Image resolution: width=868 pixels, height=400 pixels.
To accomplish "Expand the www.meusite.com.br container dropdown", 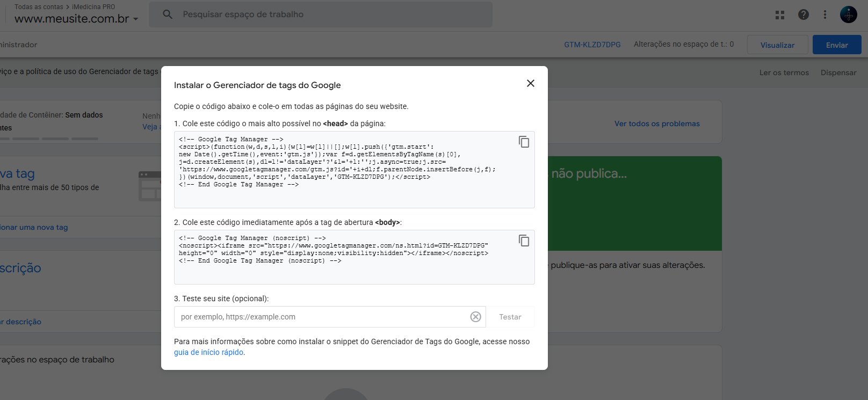I will point(135,19).
